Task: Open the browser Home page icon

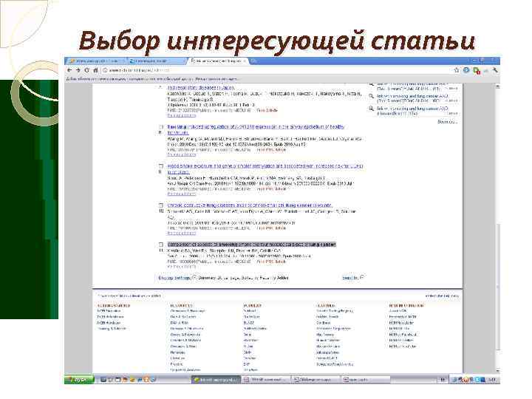Action: (95, 70)
